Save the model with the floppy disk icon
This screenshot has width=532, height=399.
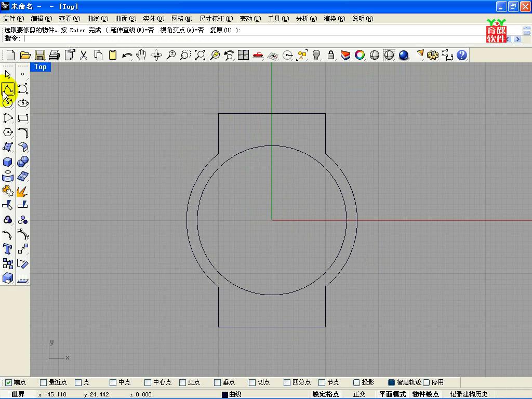pos(40,55)
